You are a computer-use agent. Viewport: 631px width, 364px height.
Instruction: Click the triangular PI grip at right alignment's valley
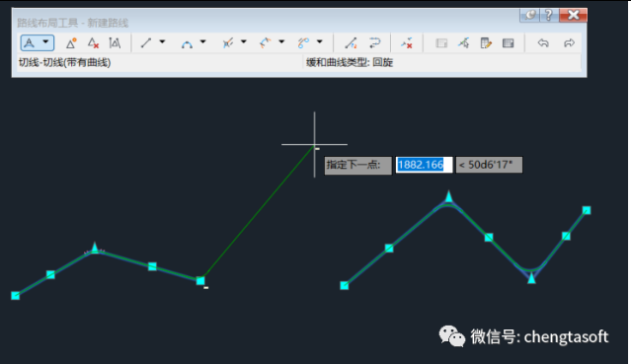[x=531, y=278]
